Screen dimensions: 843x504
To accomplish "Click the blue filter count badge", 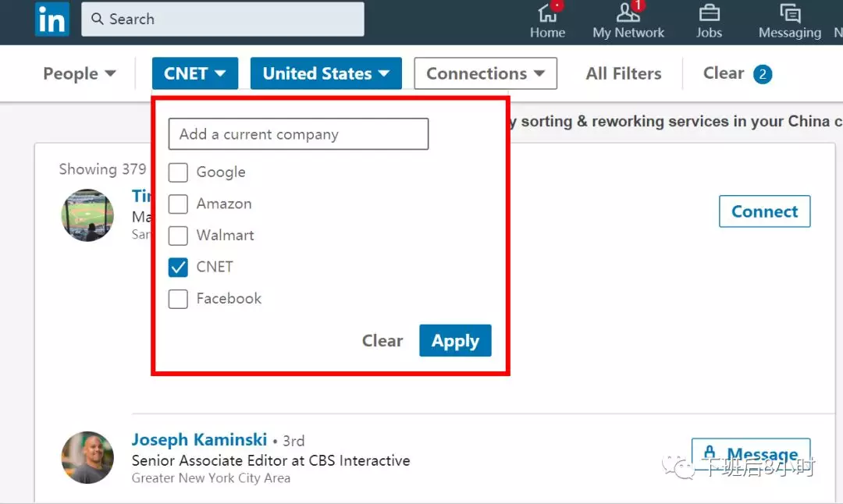I will coord(762,74).
